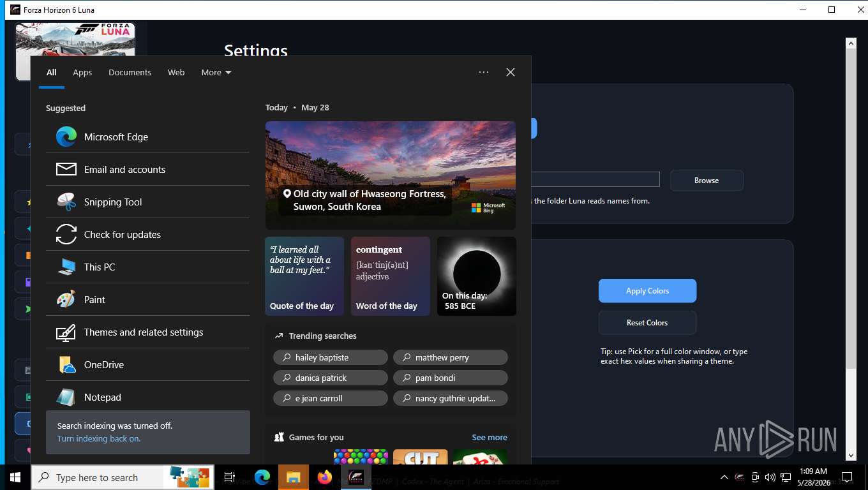Close the Windows search panel
The image size is (868, 490).
511,72
